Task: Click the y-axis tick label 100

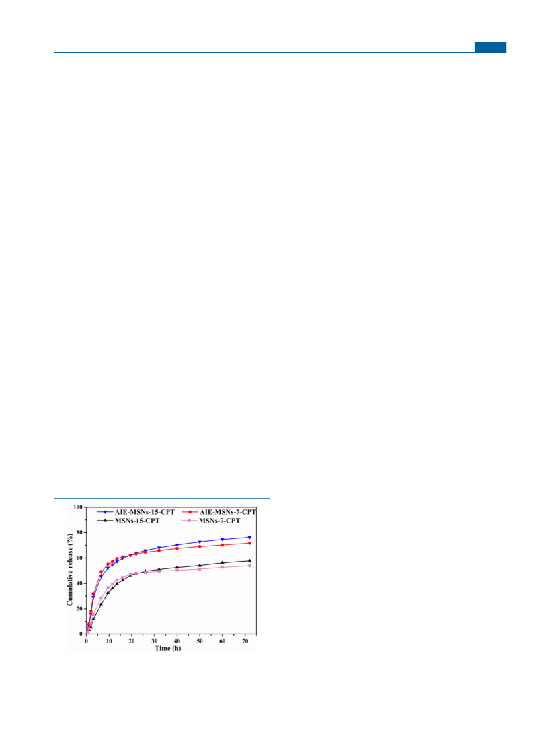Action: (x=78, y=507)
